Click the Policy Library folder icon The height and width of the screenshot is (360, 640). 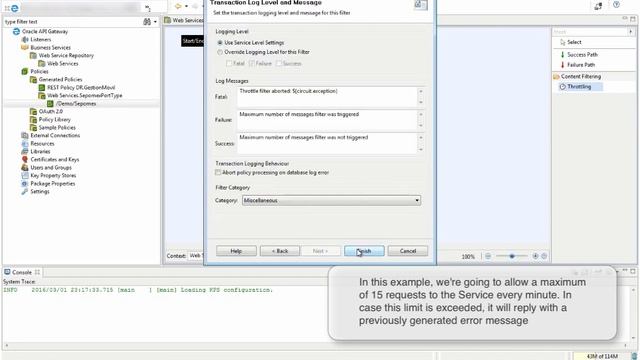click(x=33, y=120)
